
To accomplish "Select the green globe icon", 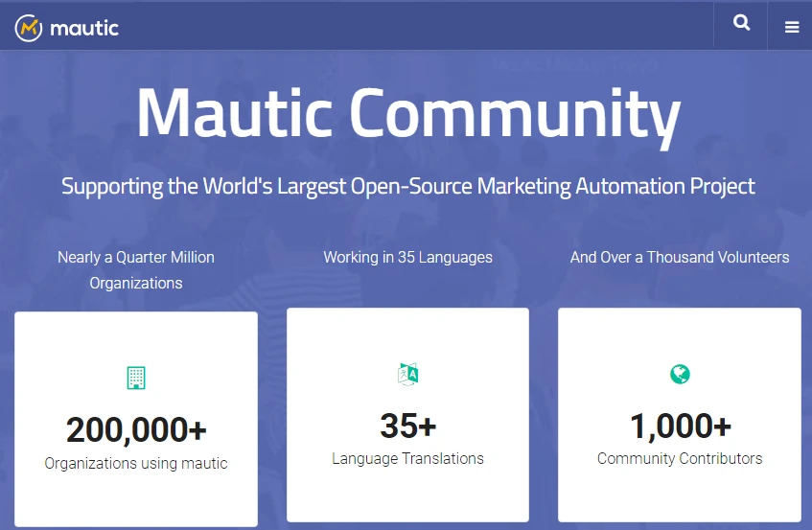I will [680, 374].
